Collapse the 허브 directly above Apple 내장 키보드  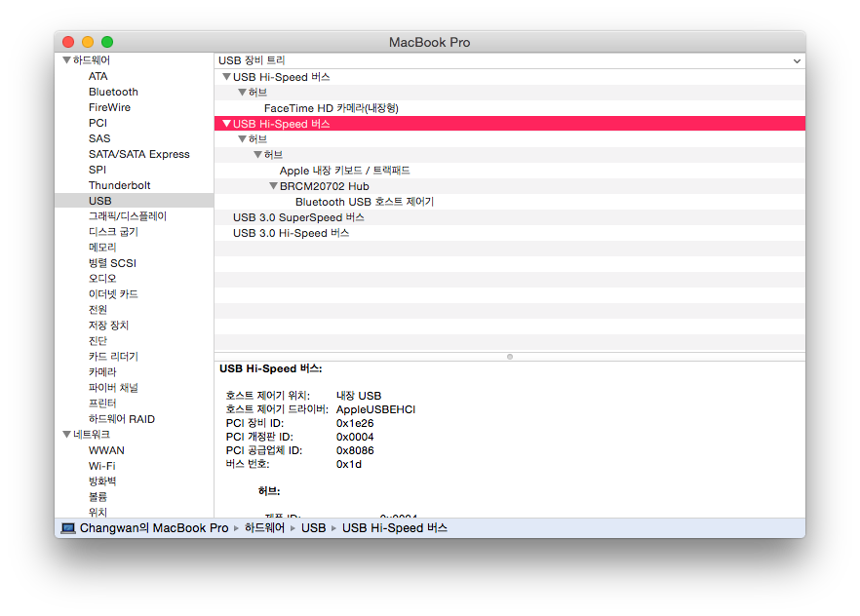[257, 155]
